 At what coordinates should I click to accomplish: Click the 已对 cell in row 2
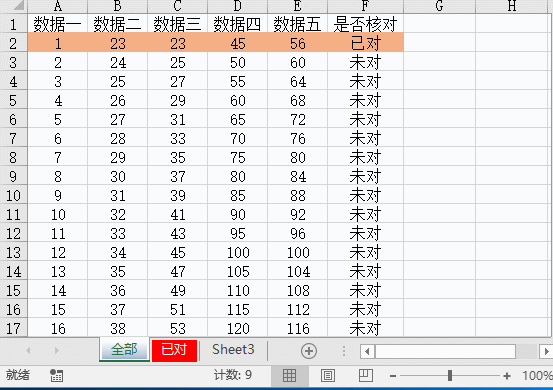[365, 43]
